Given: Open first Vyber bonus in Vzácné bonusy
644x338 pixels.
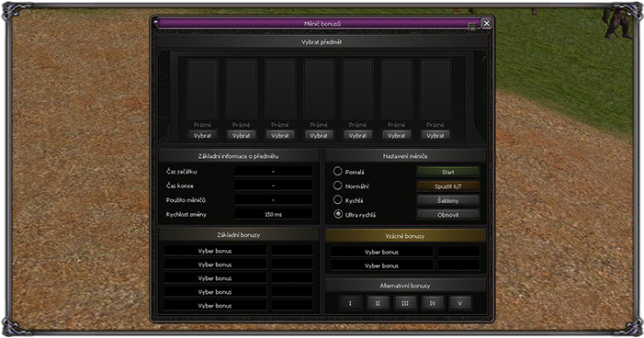Looking at the screenshot, I should pos(382,252).
